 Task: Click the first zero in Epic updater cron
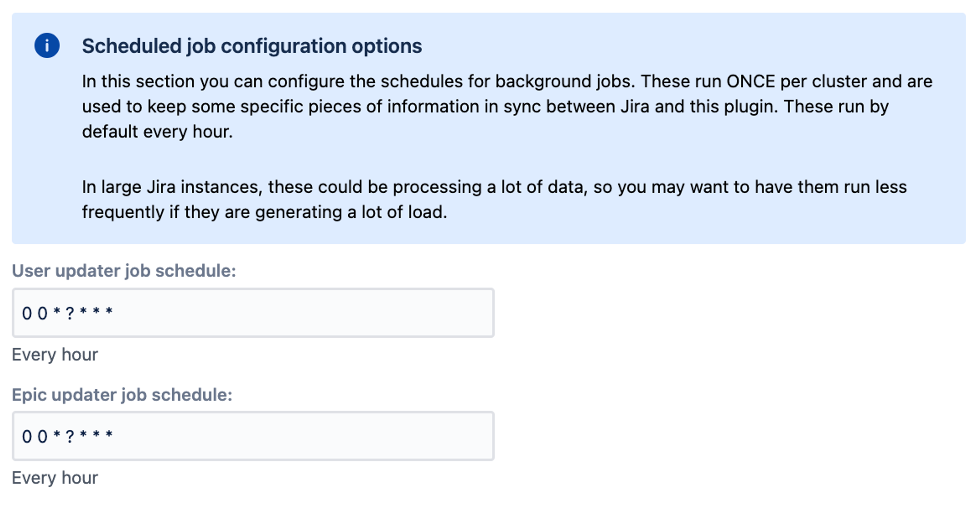pos(27,437)
